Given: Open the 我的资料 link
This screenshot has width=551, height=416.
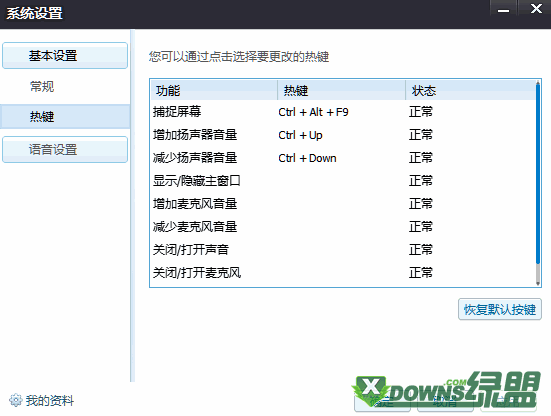Looking at the screenshot, I should [x=50, y=401].
